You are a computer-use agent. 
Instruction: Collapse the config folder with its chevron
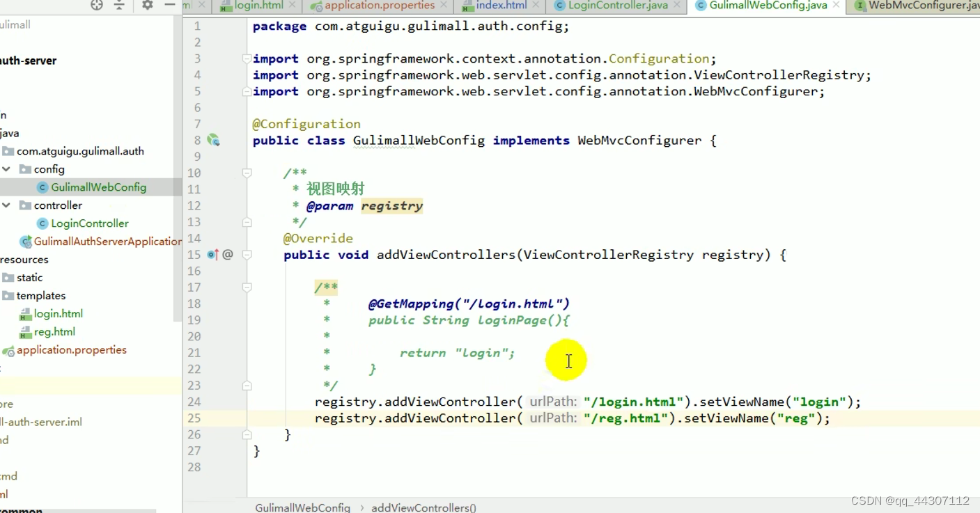[x=7, y=168]
